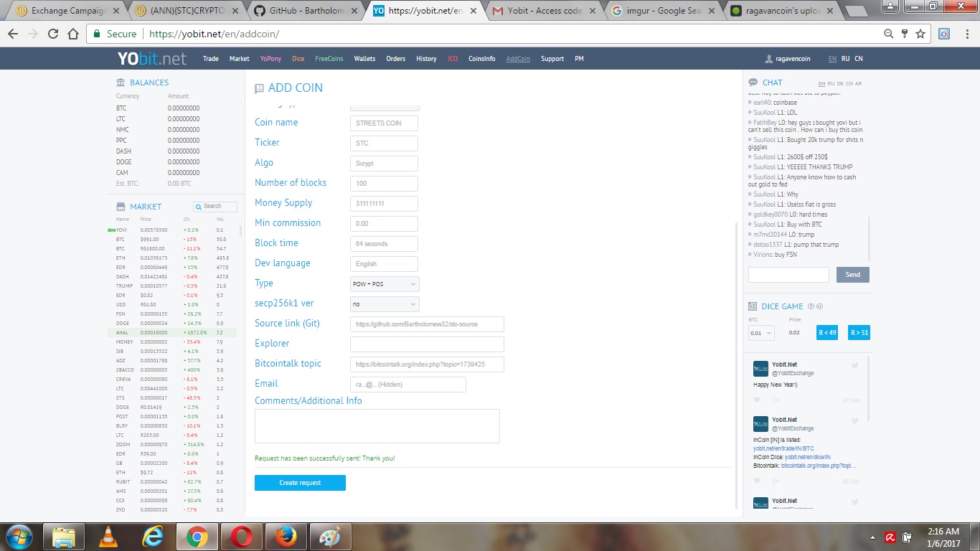Image resolution: width=980 pixels, height=551 pixels.
Task: Bet on R > 51 in dice game
Action: (859, 333)
